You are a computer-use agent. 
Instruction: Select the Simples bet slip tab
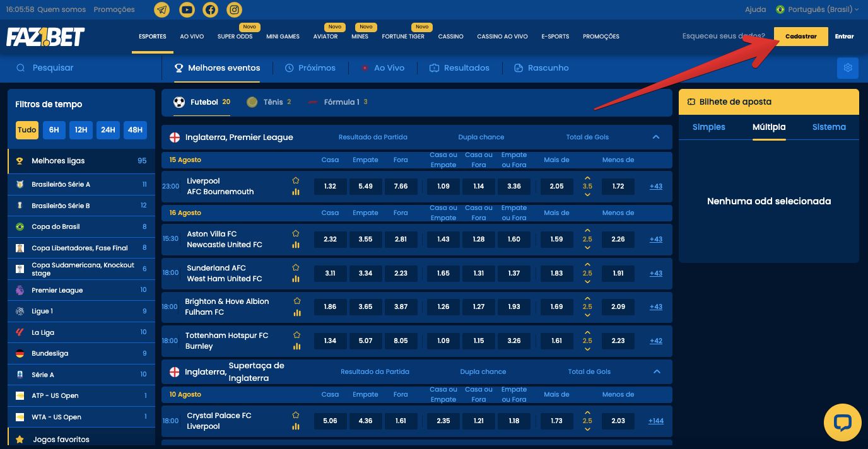(708, 127)
